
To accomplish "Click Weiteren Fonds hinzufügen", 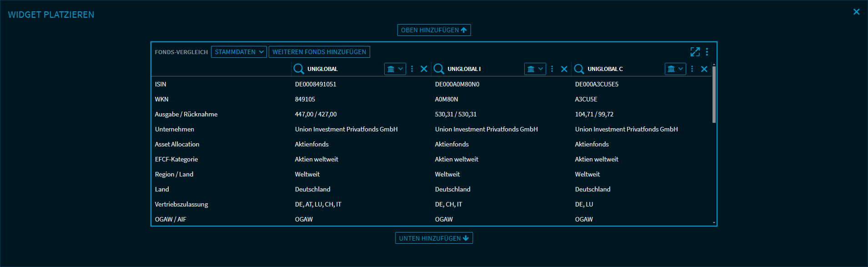I will [x=319, y=52].
